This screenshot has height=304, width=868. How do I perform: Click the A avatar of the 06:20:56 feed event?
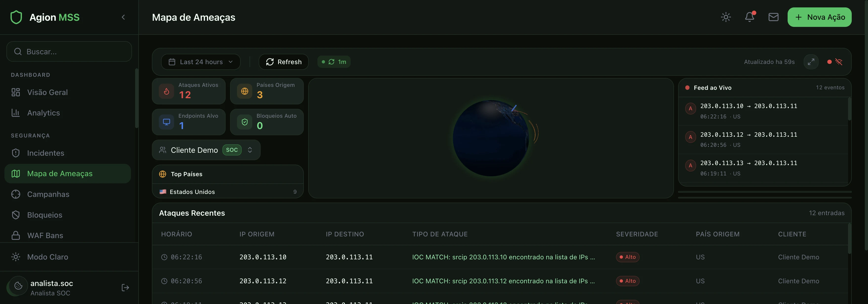point(690,137)
